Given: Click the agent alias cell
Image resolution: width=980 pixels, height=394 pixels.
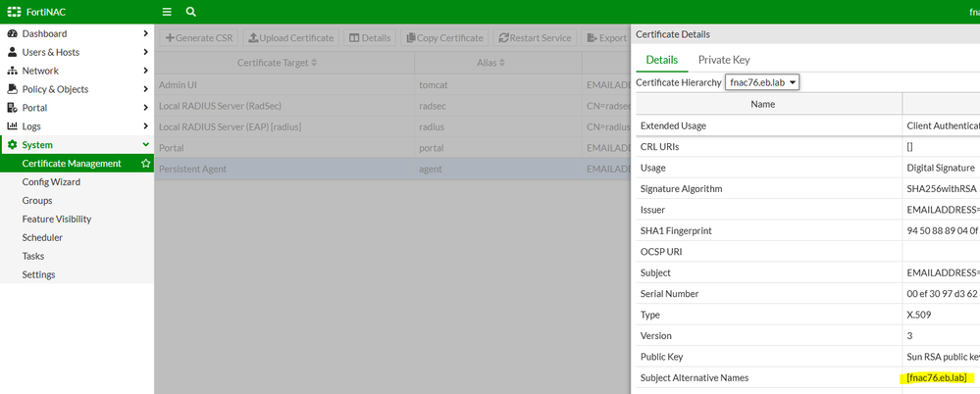Looking at the screenshot, I should click(498, 170).
